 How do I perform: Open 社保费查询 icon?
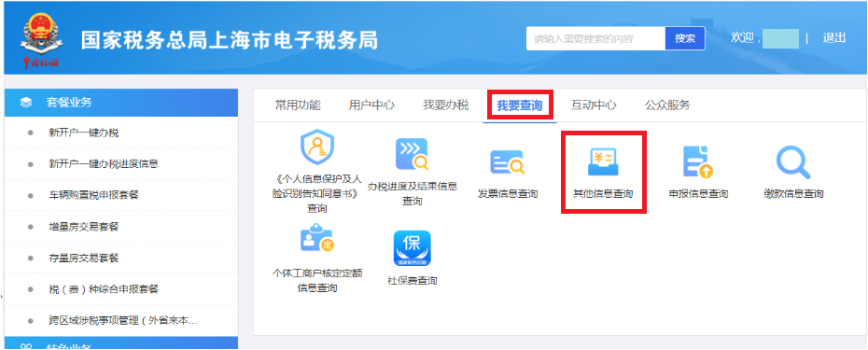(412, 248)
